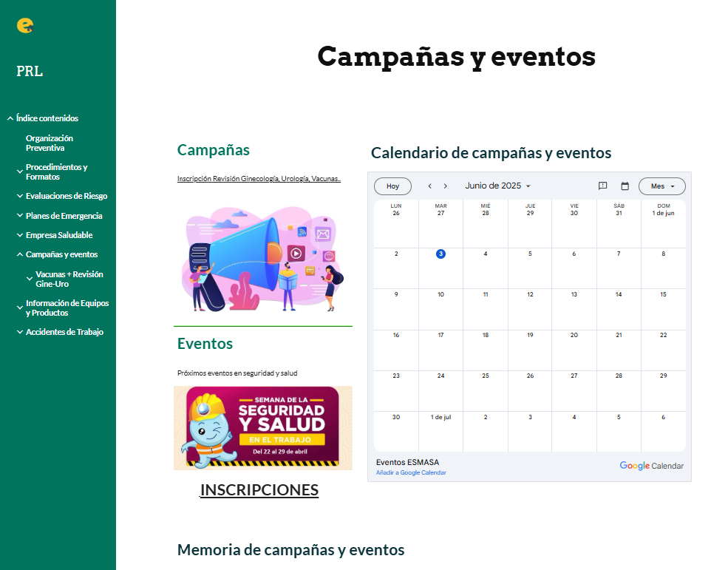The width and height of the screenshot is (728, 570).
Task: Open the Junio de 2025 month picker
Action: pos(497,186)
